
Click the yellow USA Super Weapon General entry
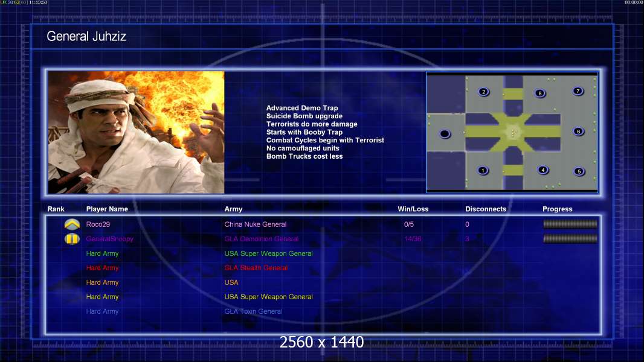269,297
